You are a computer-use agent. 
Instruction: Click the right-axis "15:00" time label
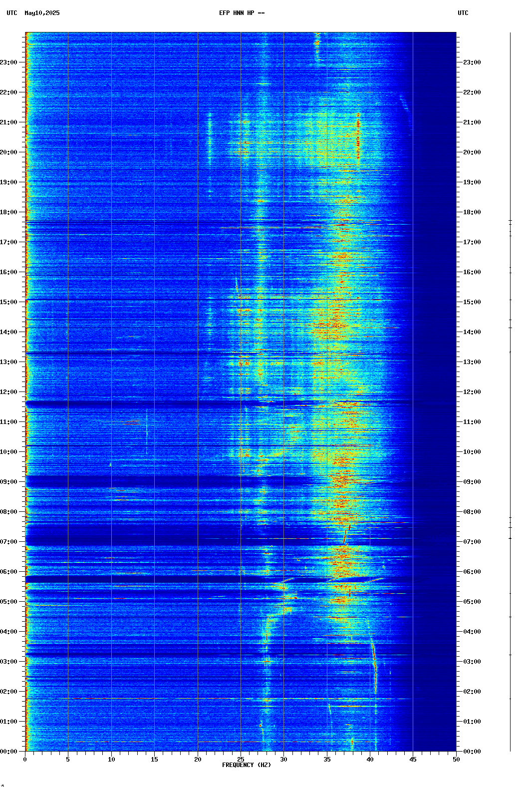click(472, 302)
